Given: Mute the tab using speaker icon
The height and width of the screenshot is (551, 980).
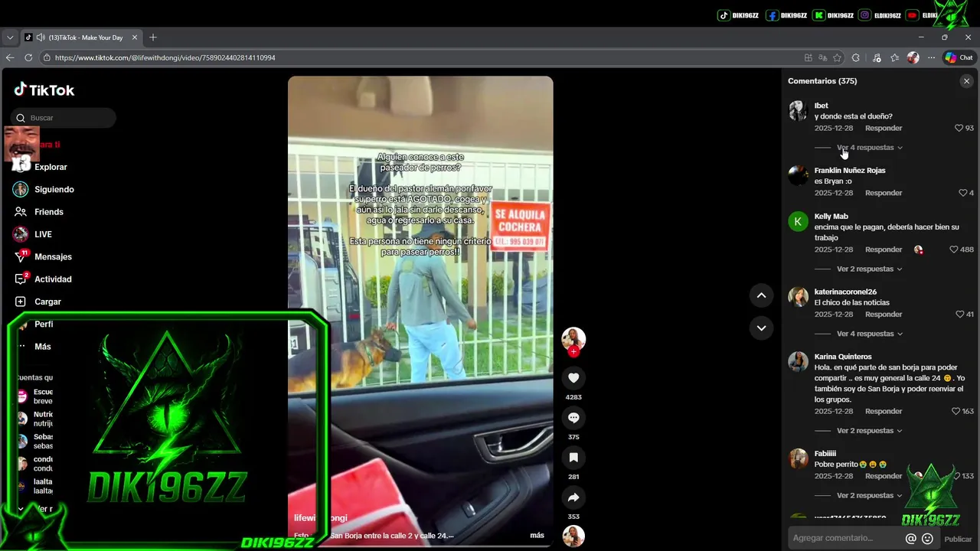Looking at the screenshot, I should point(40,37).
